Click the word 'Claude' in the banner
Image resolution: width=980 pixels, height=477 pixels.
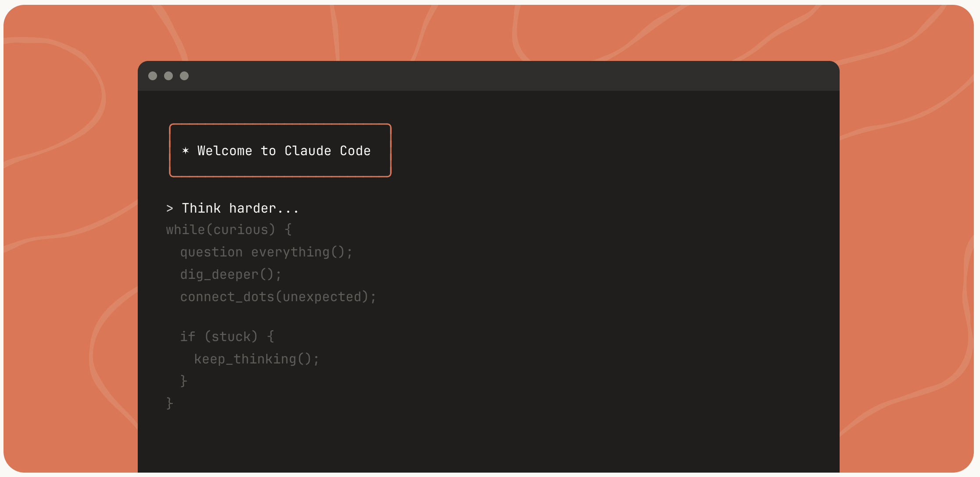pos(308,151)
